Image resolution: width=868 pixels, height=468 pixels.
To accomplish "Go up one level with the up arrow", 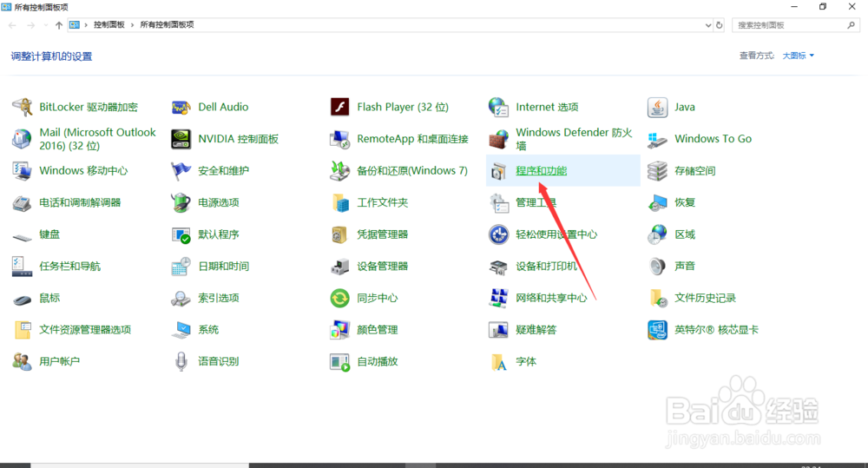I will (59, 25).
